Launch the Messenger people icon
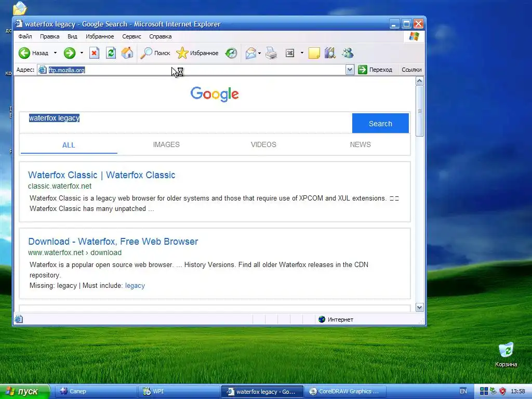The width and height of the screenshot is (532, 399). (x=348, y=53)
